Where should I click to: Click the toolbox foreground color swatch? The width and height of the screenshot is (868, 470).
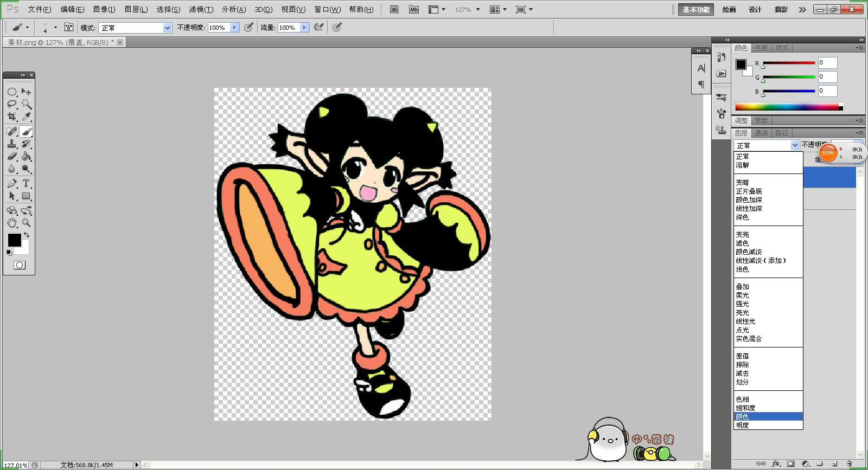pos(15,240)
